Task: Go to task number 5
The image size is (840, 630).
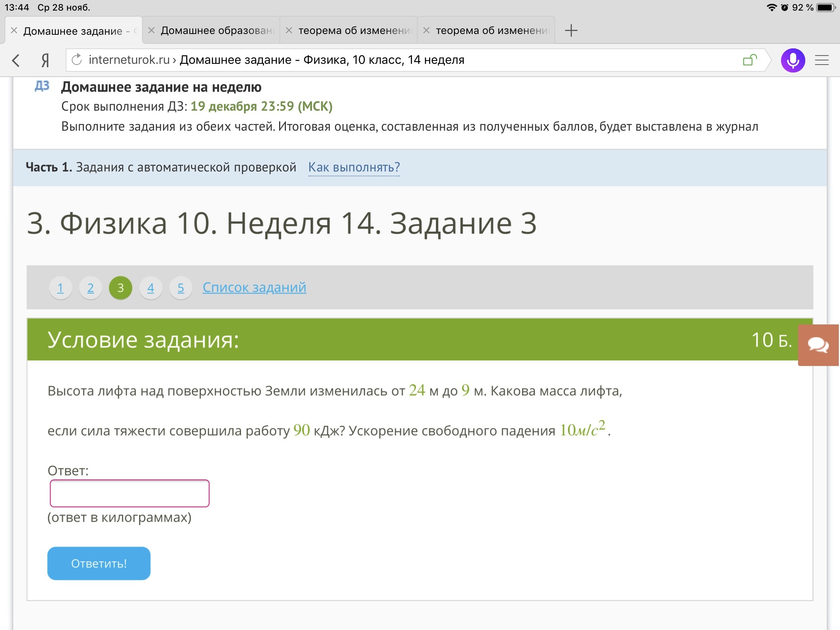Action: pyautogui.click(x=181, y=288)
